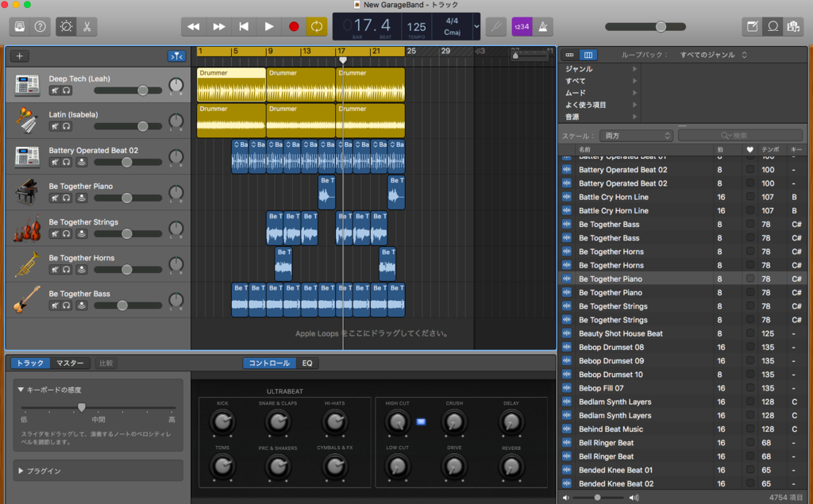
Task: Add a new track with plus button
Action: click(x=20, y=56)
